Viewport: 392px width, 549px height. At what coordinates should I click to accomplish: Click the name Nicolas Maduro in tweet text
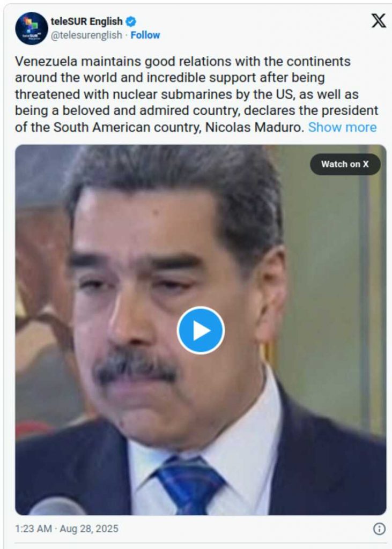point(254,127)
